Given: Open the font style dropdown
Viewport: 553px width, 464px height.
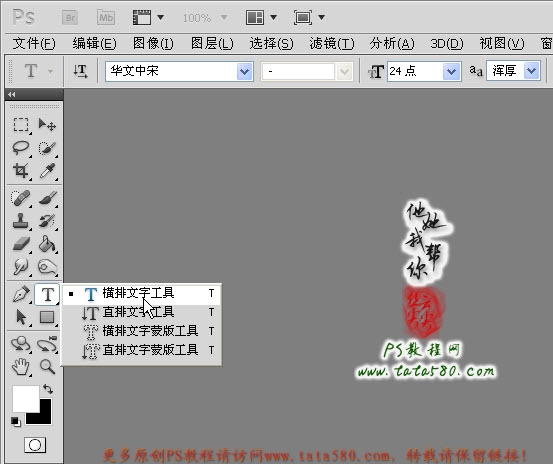Looking at the screenshot, I should pos(344,72).
